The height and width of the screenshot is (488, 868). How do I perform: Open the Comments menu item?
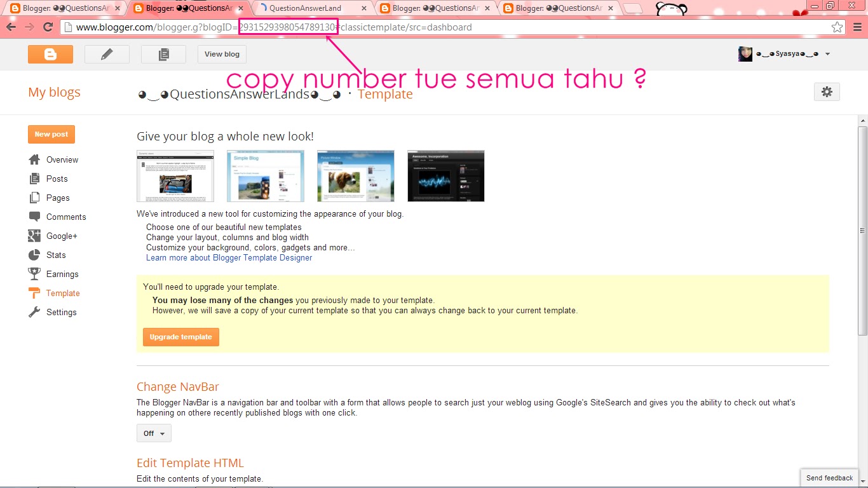[x=66, y=217]
